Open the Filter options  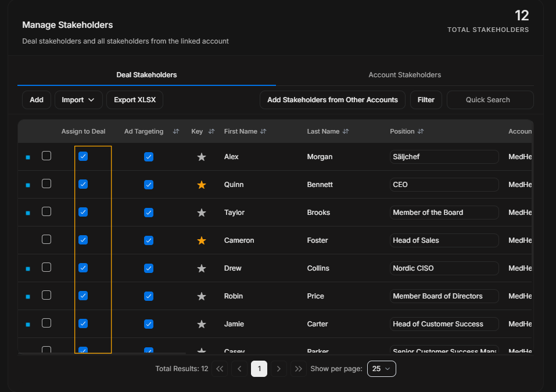pyautogui.click(x=426, y=100)
